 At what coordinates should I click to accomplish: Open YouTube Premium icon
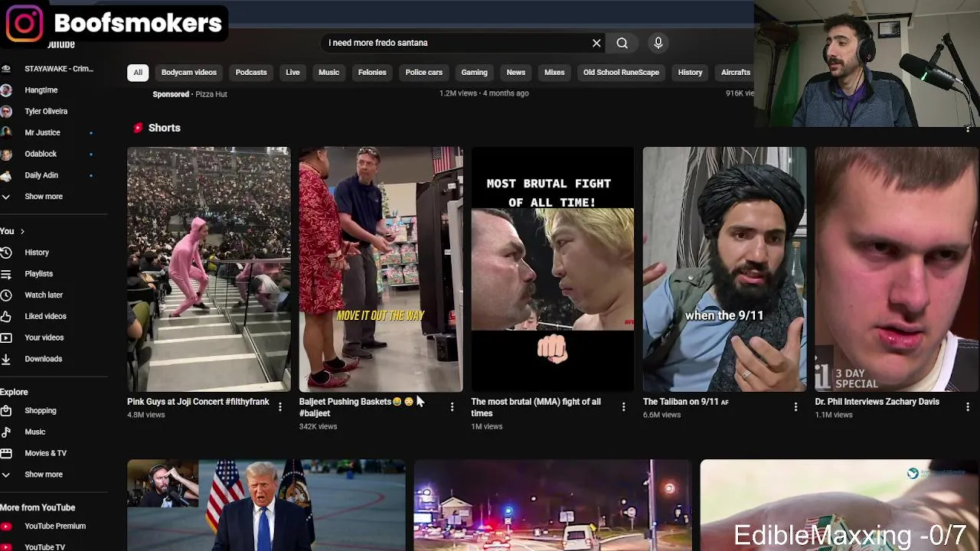[x=6, y=527]
